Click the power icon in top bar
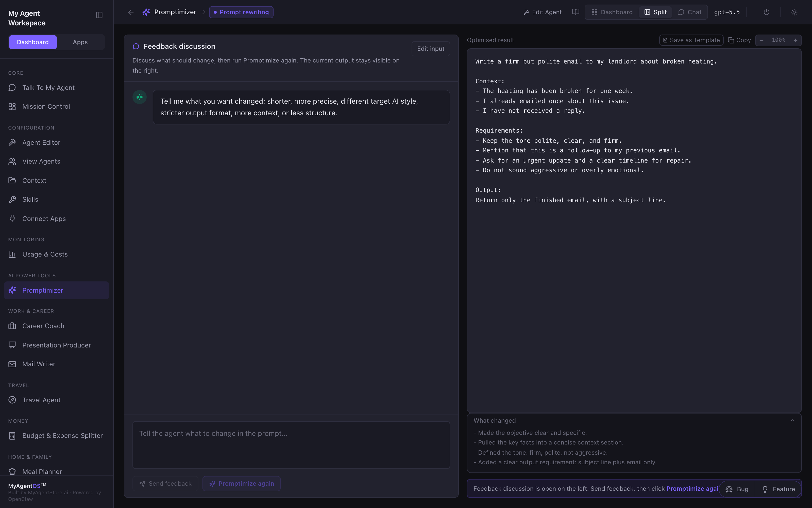Viewport: 812px width, 508px height. tap(766, 12)
